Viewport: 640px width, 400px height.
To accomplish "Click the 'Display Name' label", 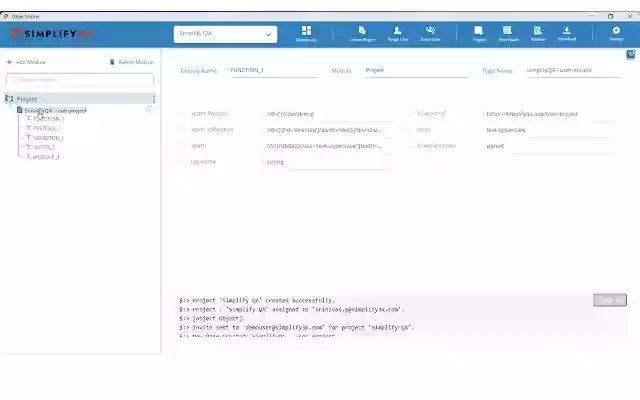I will [x=199, y=71].
